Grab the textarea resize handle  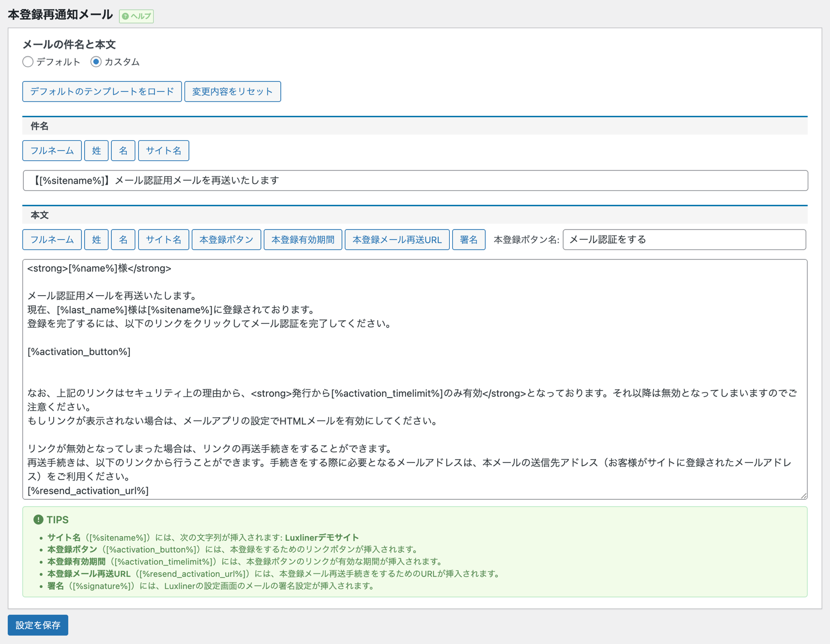(x=804, y=495)
